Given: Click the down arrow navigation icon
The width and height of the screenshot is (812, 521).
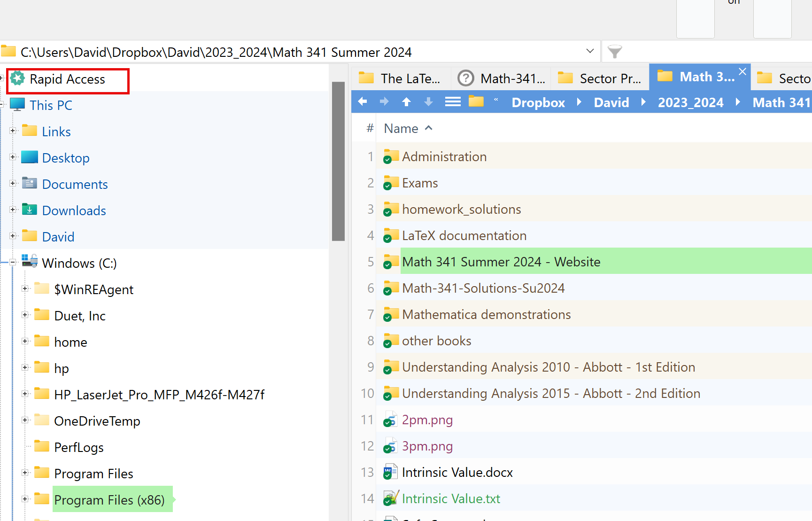Looking at the screenshot, I should 428,102.
